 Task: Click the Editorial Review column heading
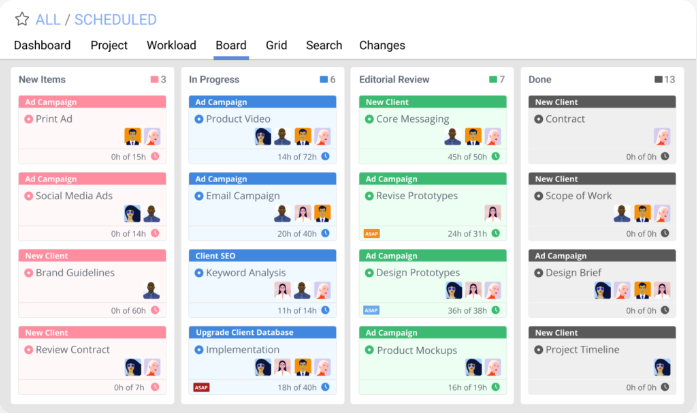[x=394, y=80]
